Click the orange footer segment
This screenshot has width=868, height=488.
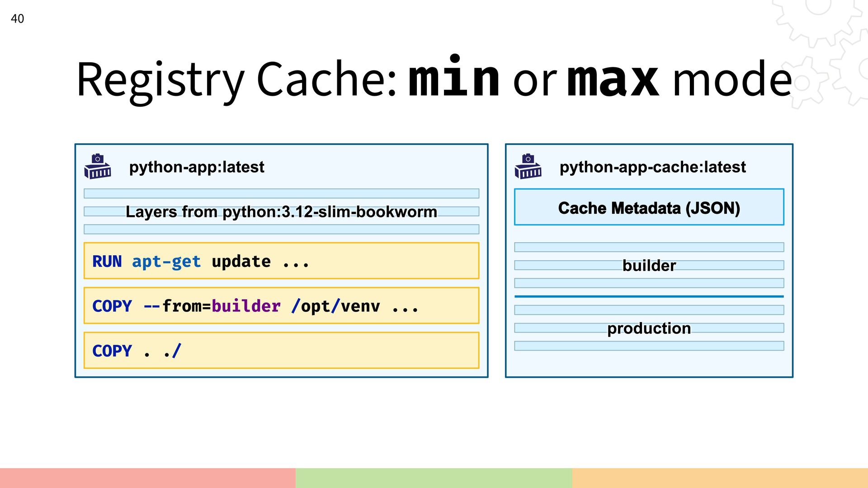tap(720, 478)
